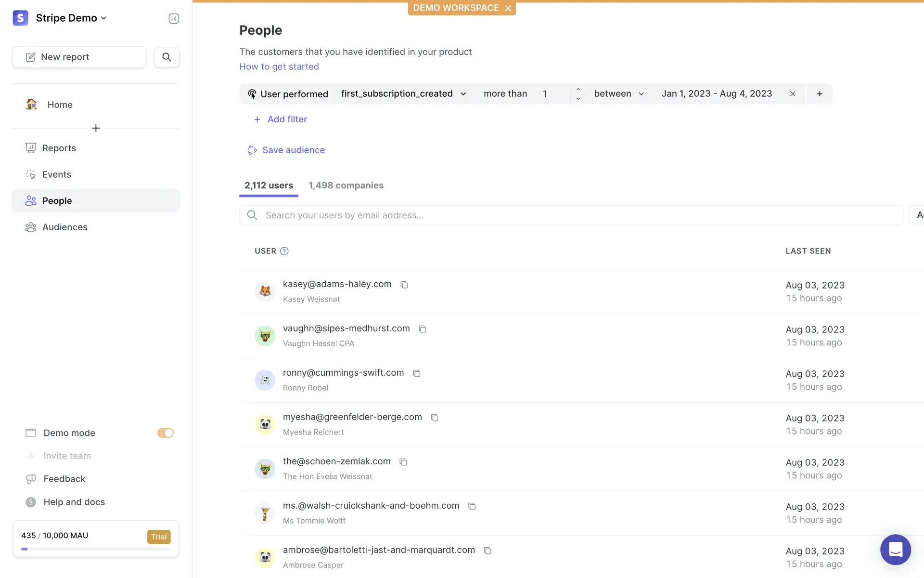Click the search magnifier icon beside New report
924x578 pixels.
click(167, 57)
